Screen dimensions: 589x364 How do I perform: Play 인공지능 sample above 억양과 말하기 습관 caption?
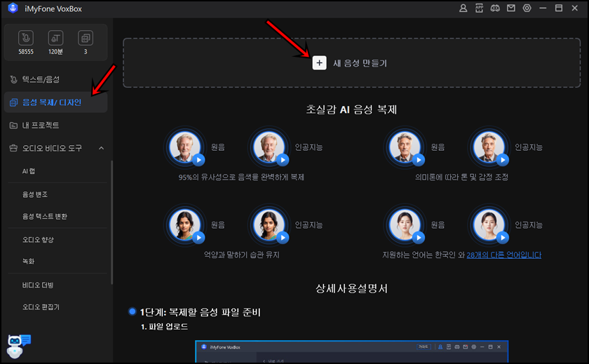[x=283, y=238]
